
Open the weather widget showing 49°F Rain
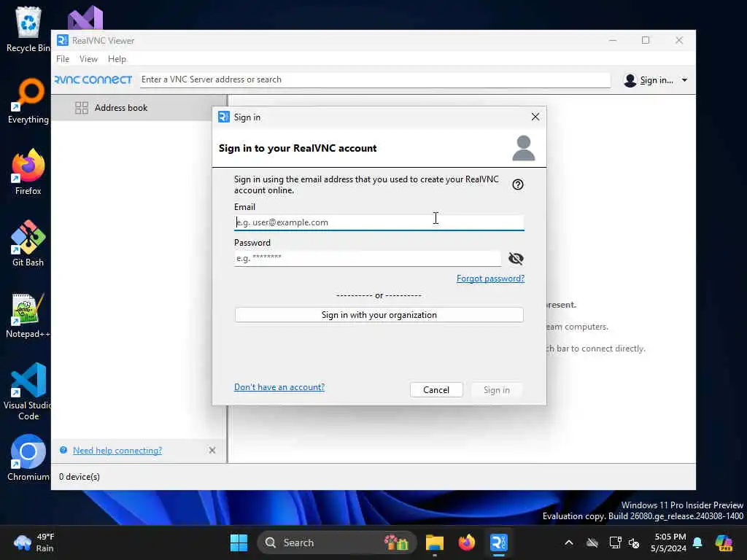coord(34,542)
